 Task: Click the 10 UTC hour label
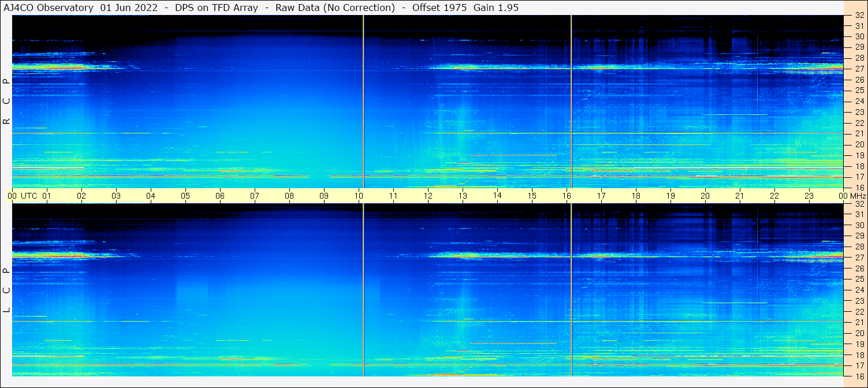coord(359,196)
